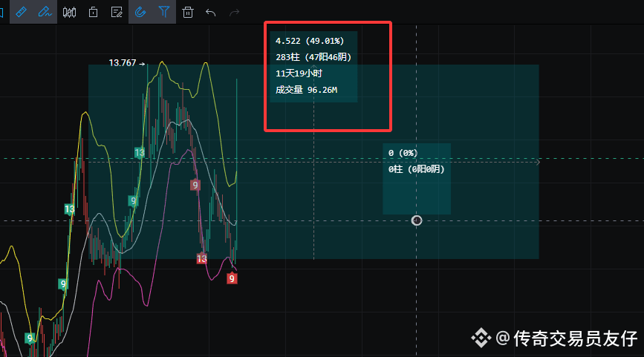This screenshot has width=644, height=357.
Task: Click the redo arrow
Action: coord(235,12)
